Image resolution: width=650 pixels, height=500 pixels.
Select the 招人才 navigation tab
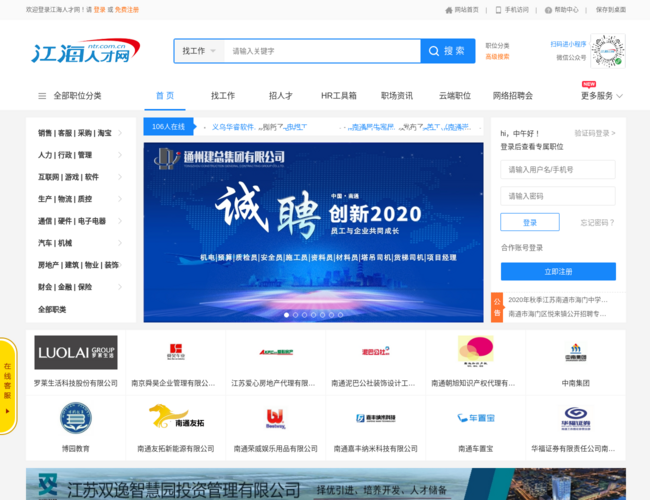click(281, 96)
